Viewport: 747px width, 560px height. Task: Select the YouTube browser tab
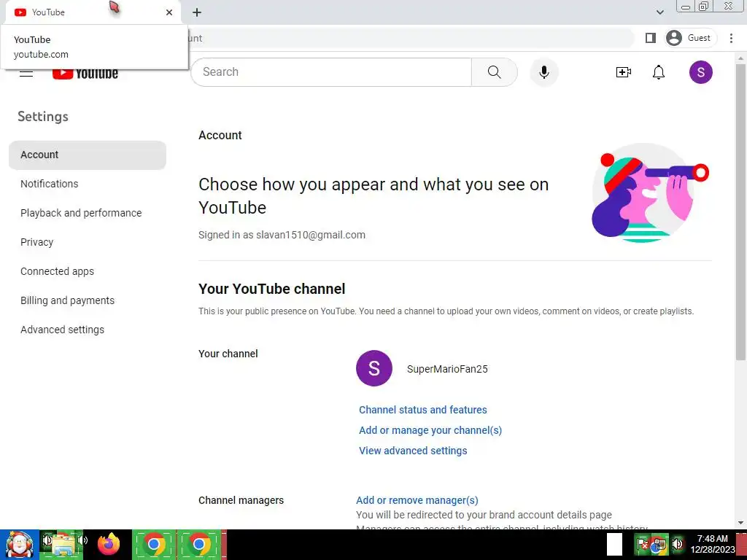(93, 13)
